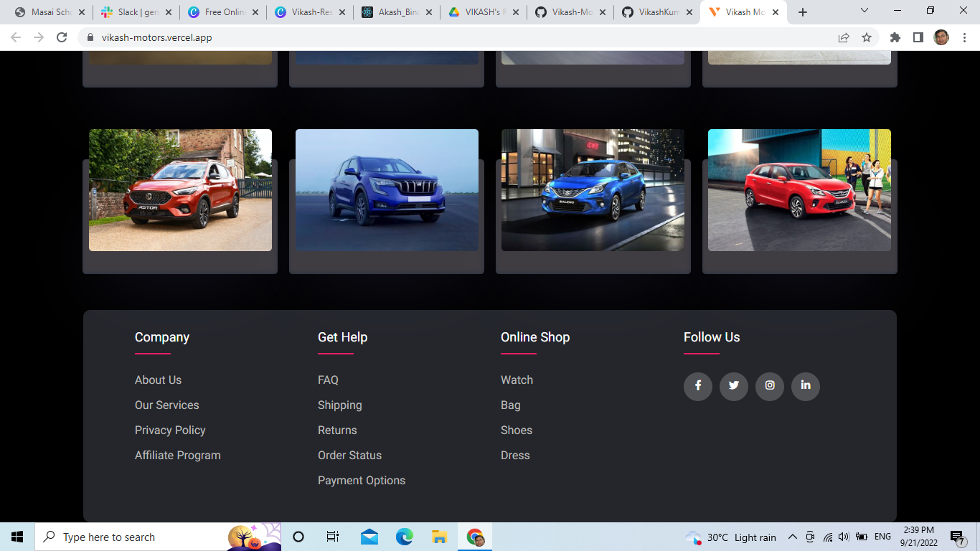Open File Explorer from the taskbar
Viewport: 980px width, 551px height.
point(438,536)
